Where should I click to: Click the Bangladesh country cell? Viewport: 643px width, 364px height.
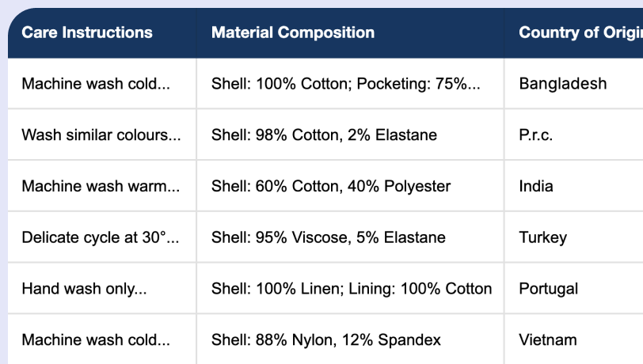tap(562, 84)
